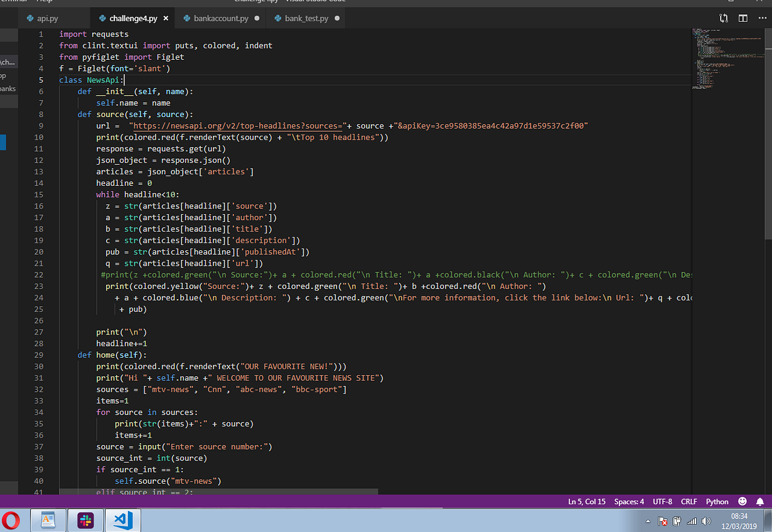Click the network signal tray icon

click(x=691, y=522)
